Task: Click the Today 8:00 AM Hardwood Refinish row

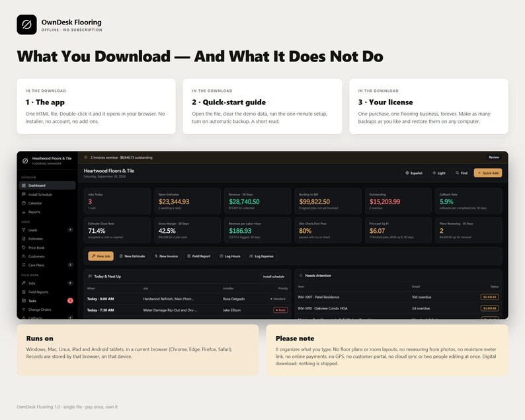Action: click(188, 299)
